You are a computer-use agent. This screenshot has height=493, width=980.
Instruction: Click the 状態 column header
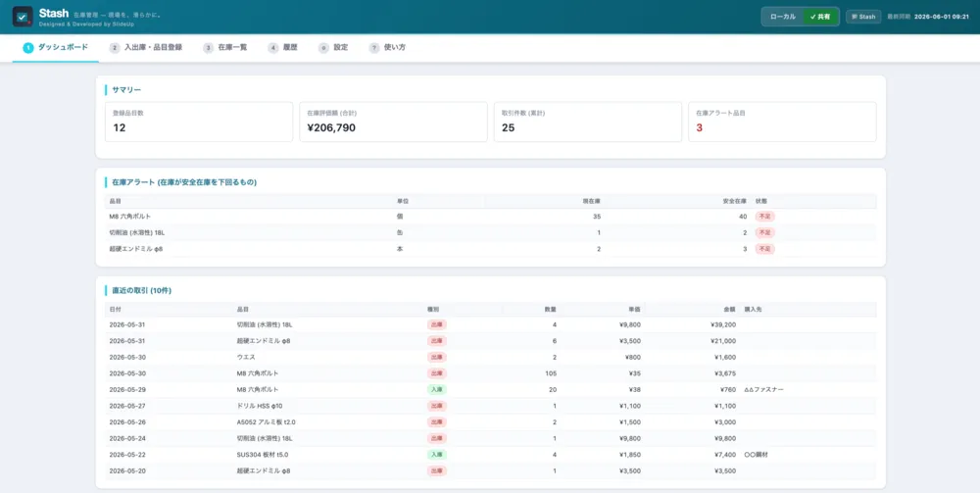tap(761, 201)
